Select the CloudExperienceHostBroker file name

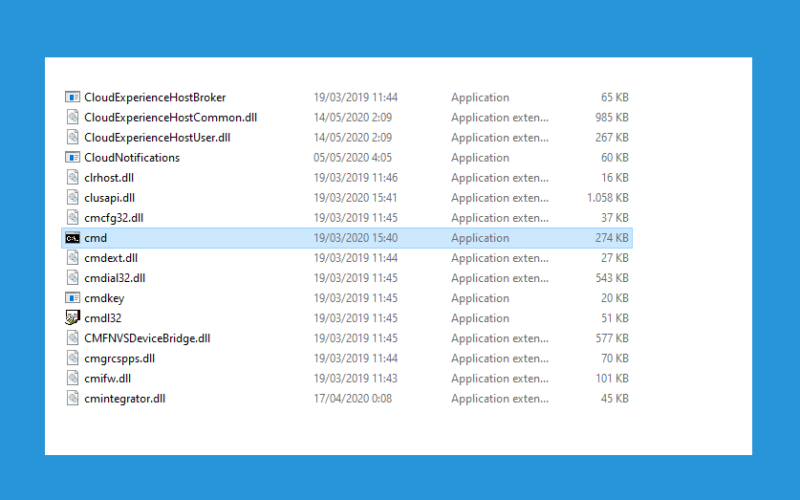tap(155, 97)
